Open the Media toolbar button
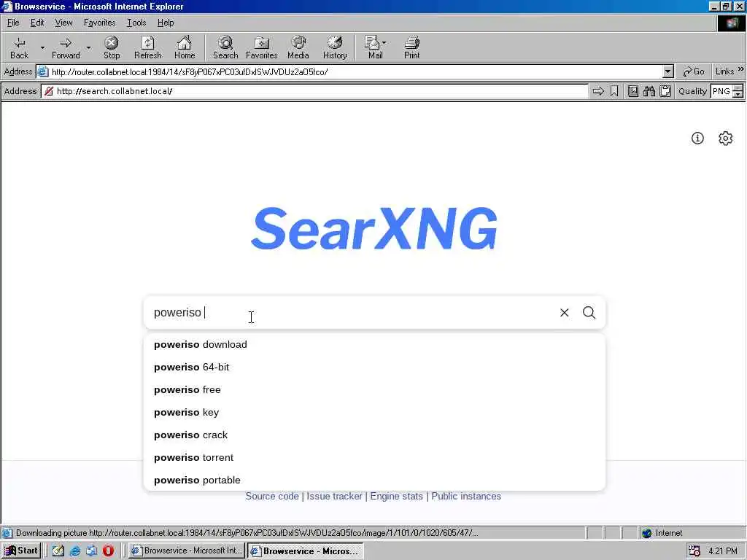 298,47
